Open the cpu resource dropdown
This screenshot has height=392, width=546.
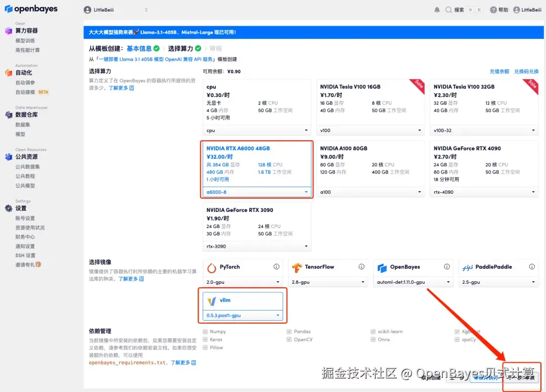point(257,130)
